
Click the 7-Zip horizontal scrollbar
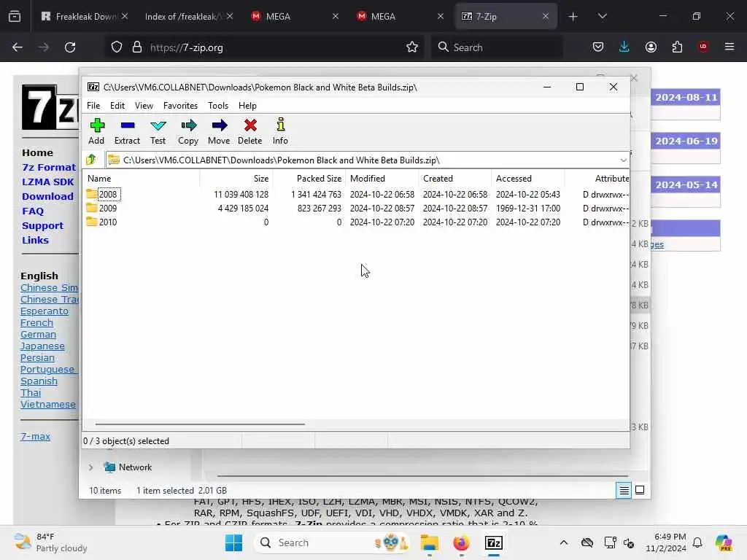click(x=200, y=424)
